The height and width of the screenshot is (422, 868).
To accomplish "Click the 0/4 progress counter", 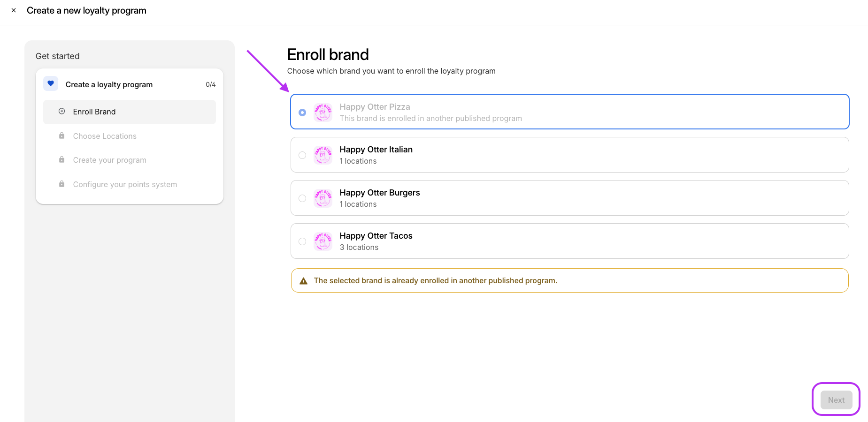I will 210,84.
